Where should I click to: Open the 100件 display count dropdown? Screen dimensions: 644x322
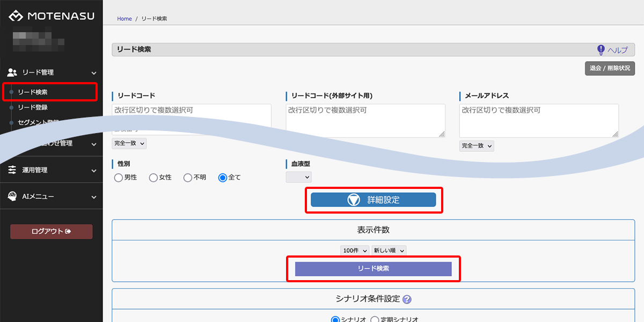[355, 251]
